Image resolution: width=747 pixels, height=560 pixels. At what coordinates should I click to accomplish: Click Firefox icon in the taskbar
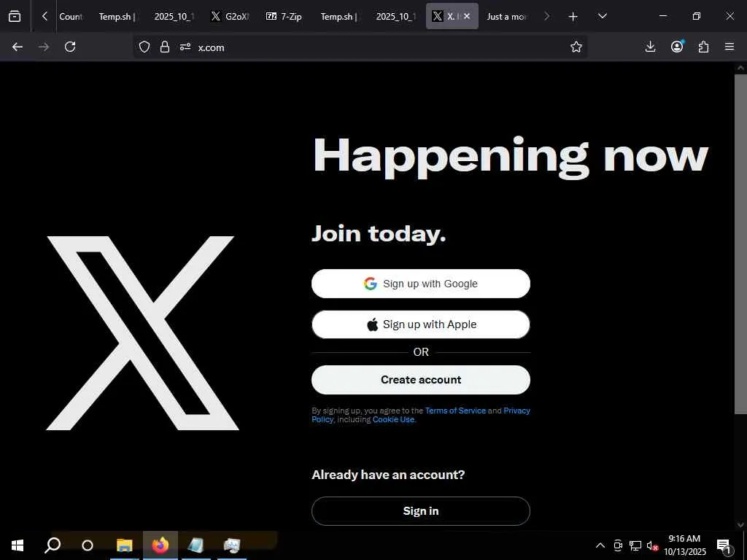(160, 545)
